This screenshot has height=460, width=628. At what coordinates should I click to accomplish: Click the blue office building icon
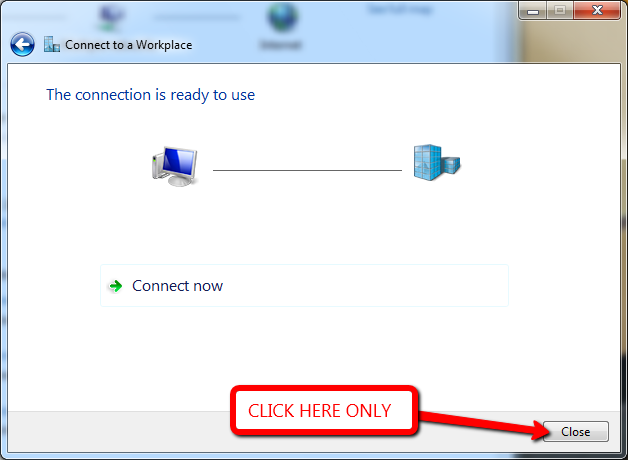(x=437, y=163)
